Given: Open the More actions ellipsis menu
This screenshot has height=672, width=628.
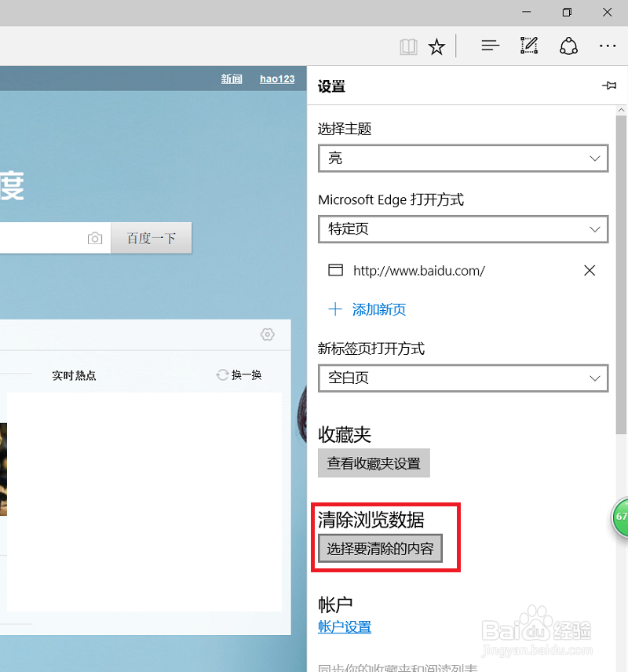Looking at the screenshot, I should pyautogui.click(x=608, y=46).
